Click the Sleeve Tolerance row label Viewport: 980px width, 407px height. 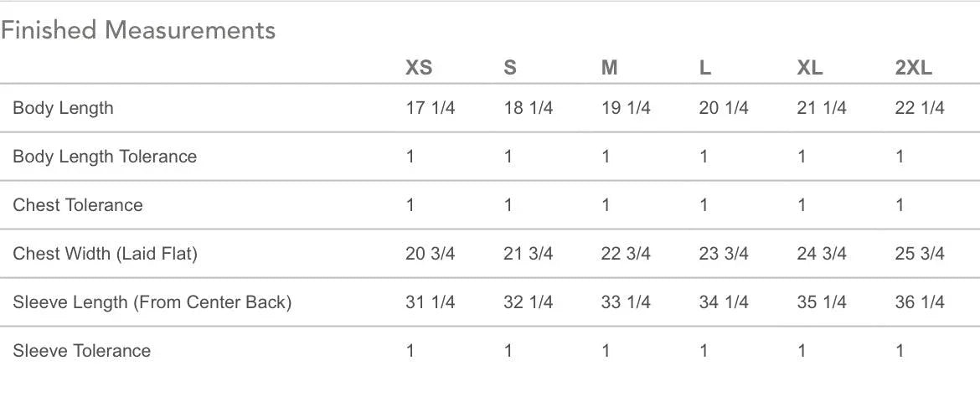pyautogui.click(x=81, y=351)
